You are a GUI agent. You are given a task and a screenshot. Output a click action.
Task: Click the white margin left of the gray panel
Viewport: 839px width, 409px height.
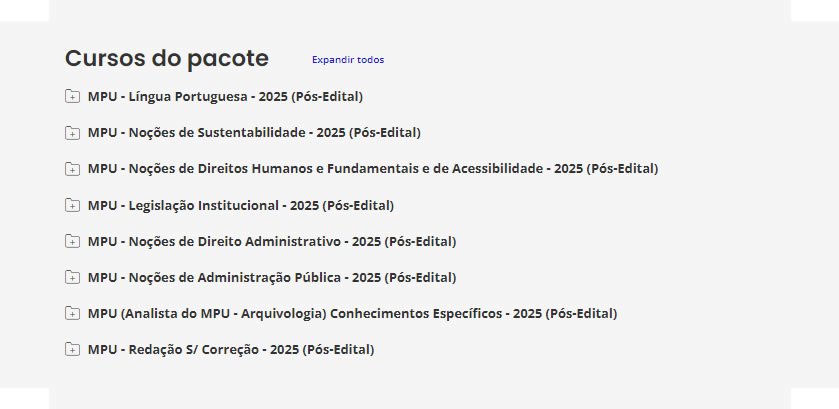click(24, 200)
